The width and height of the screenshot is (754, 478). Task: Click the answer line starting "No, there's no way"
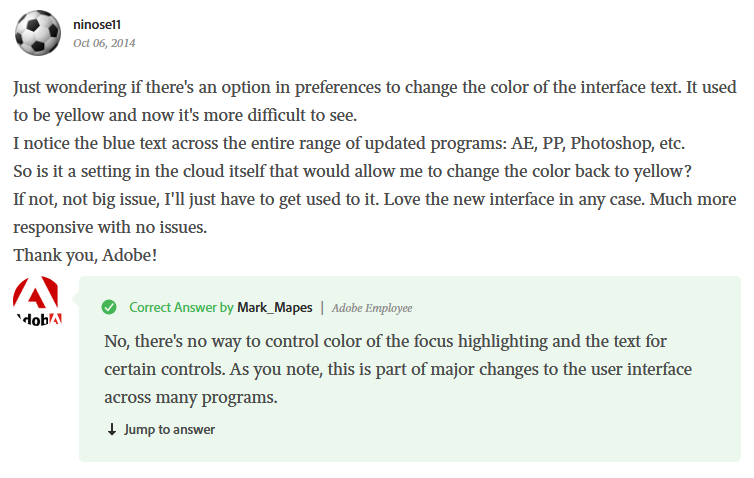[x=385, y=341]
